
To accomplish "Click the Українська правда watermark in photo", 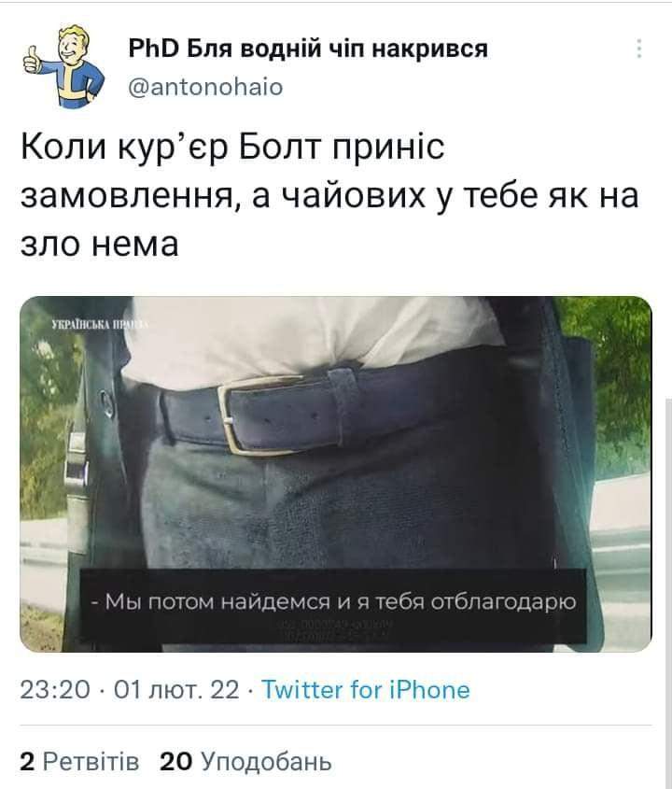I will [100, 324].
